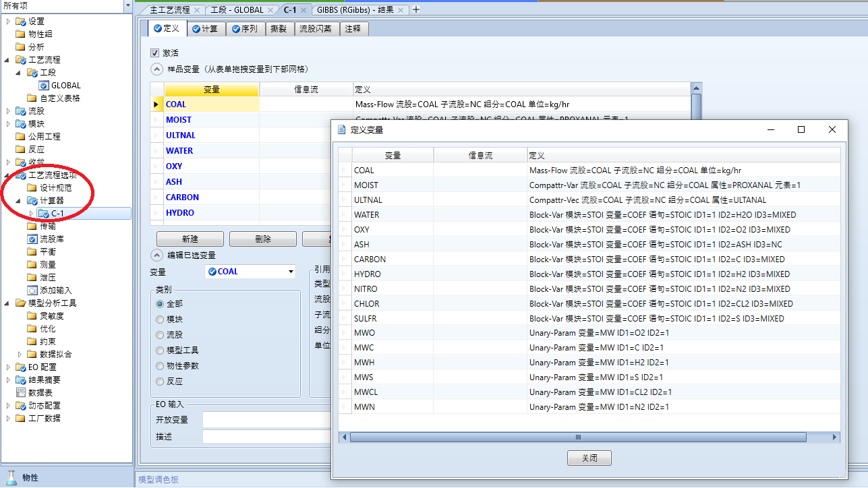
Task: Click the 新建 button
Action: click(x=190, y=239)
